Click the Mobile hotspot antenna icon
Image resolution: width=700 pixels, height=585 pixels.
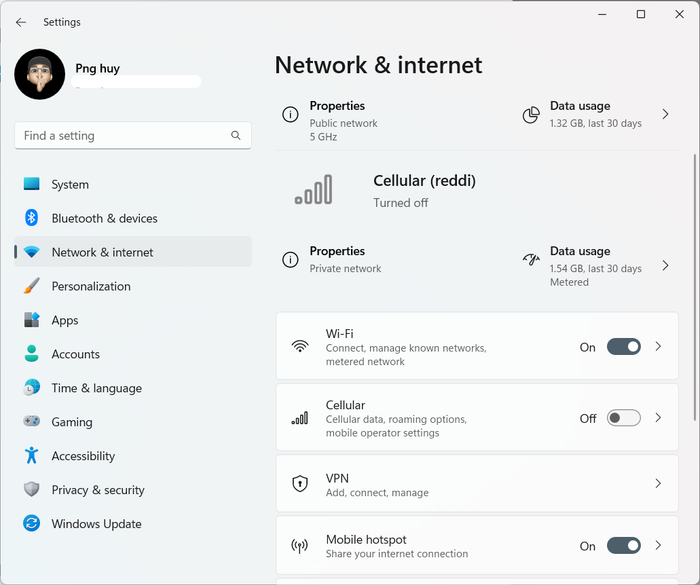point(300,546)
